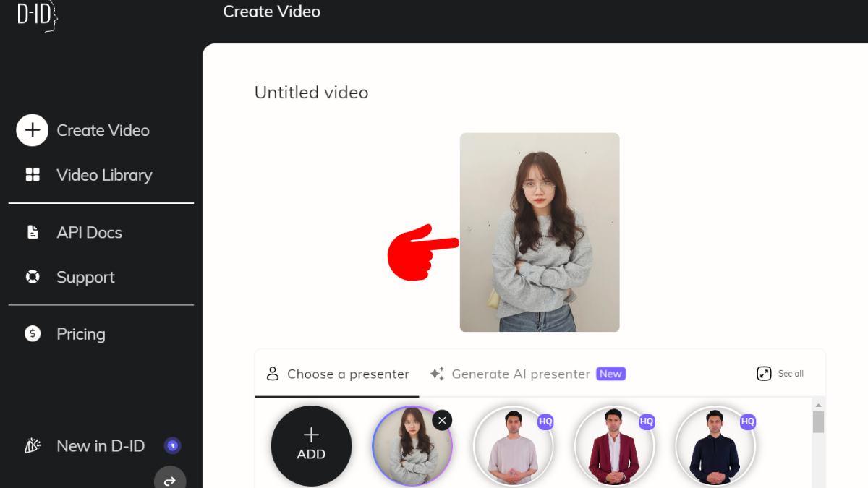Click the Untitled video title to rename
The width and height of the screenshot is (868, 488).
point(311,93)
